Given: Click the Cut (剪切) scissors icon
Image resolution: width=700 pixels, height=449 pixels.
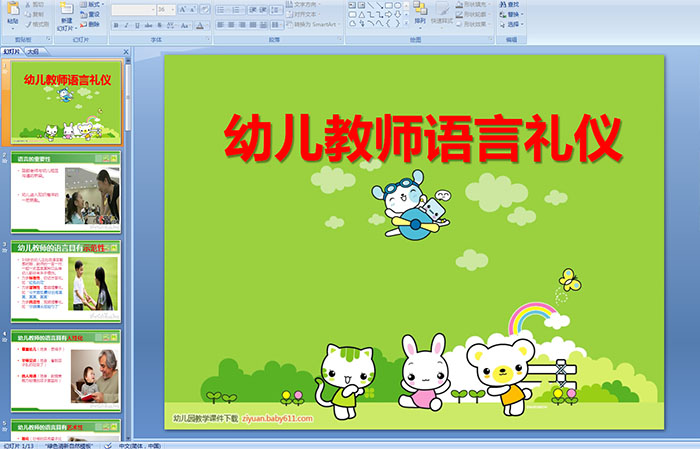Looking at the screenshot, I should point(35,4).
